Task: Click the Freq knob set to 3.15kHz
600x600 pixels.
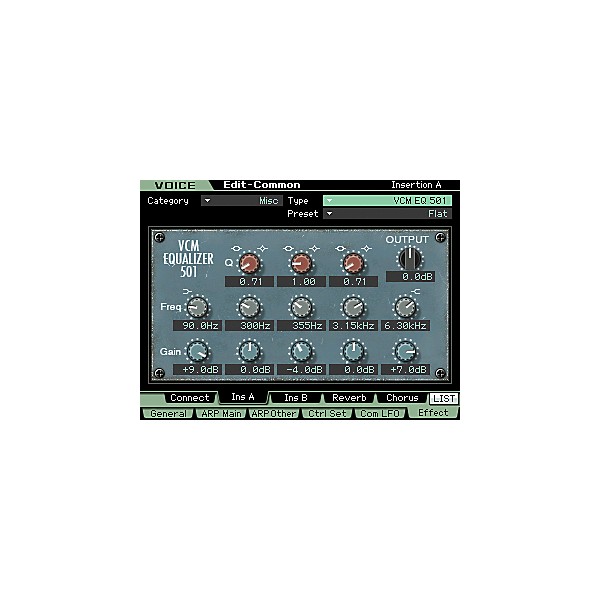Action: tap(354, 307)
